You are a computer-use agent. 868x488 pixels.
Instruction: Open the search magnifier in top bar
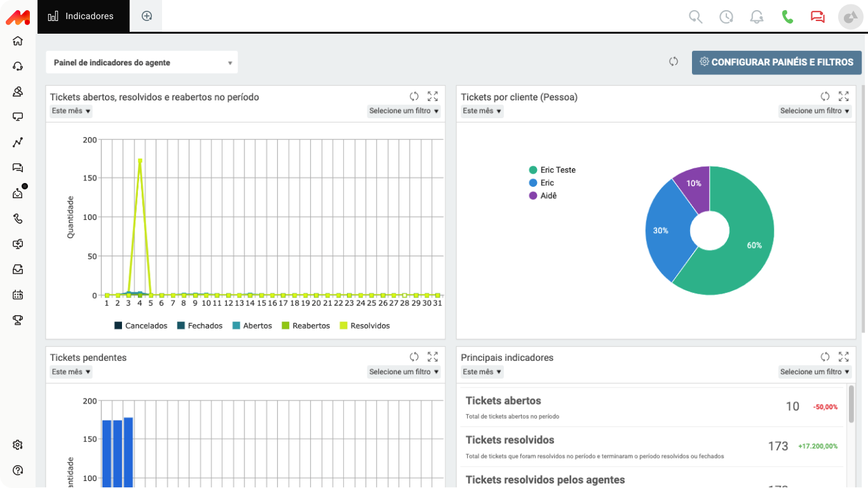tap(696, 17)
